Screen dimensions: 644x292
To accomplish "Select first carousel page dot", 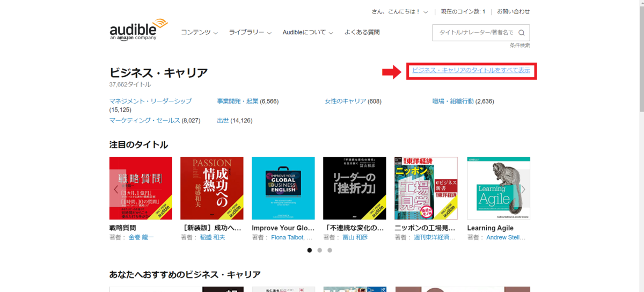I will coord(310,250).
